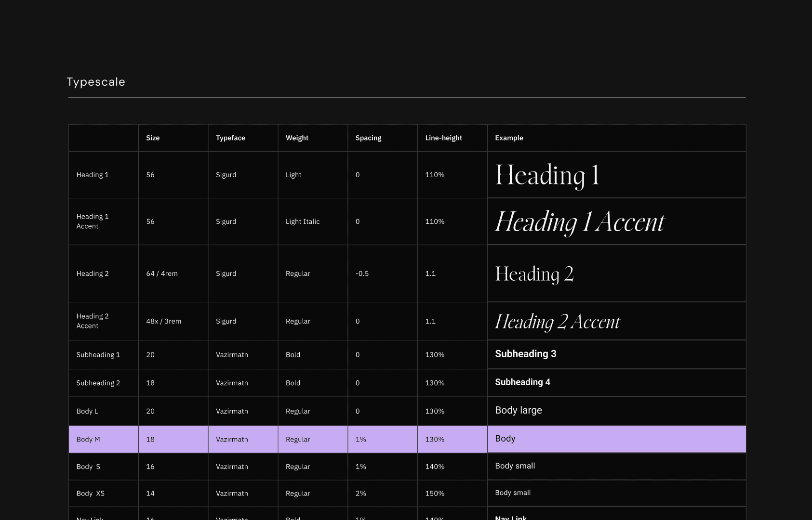
Task: Click 110% line-height in Heading 1 Accent row
Action: [435, 221]
